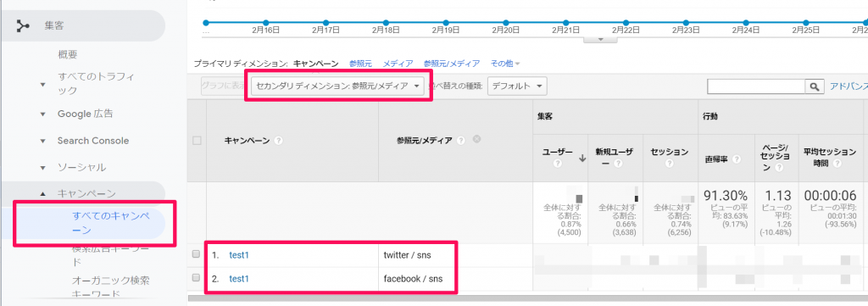868x306 pixels.
Task: Select the 2月20日 data point on chart
Action: (506, 23)
